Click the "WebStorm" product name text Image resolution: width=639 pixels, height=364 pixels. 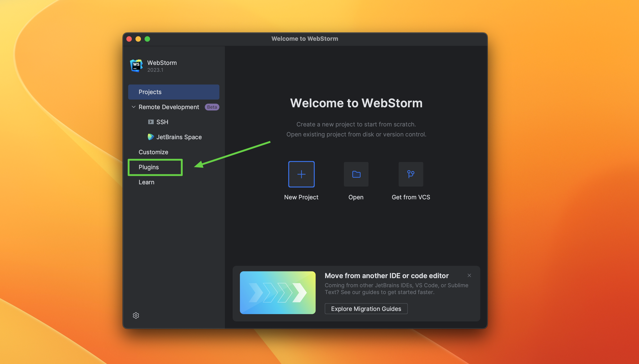(x=162, y=63)
